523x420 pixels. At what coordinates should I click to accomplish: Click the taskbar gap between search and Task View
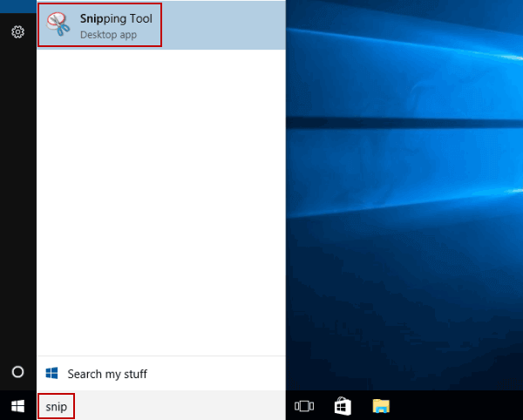pyautogui.click(x=275, y=405)
